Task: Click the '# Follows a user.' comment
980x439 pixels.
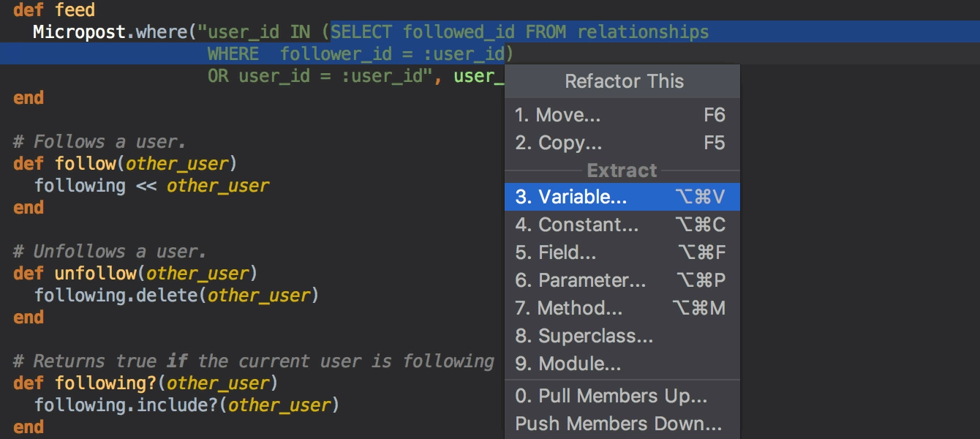Action: 99,142
